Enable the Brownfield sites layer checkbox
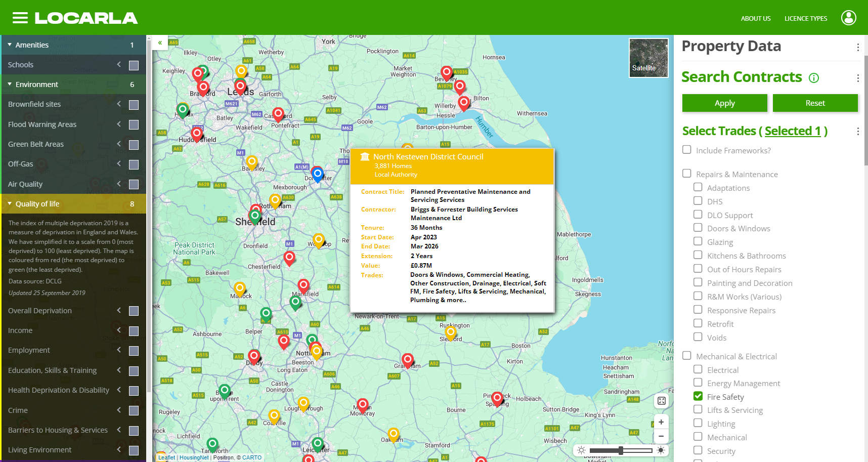The image size is (868, 462). pyautogui.click(x=134, y=105)
